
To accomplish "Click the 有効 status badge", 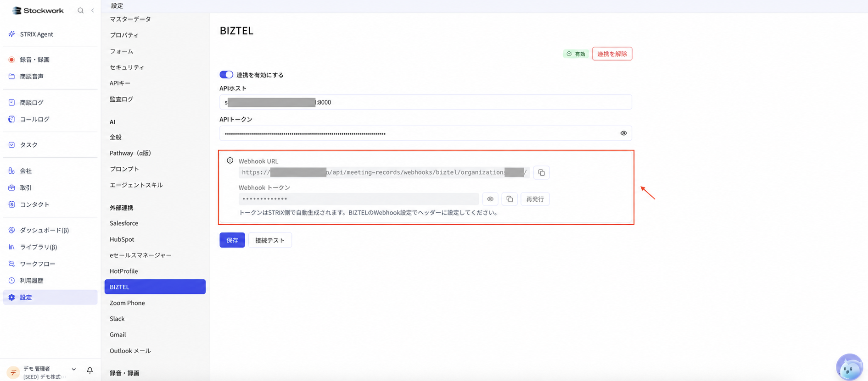I will 576,54.
